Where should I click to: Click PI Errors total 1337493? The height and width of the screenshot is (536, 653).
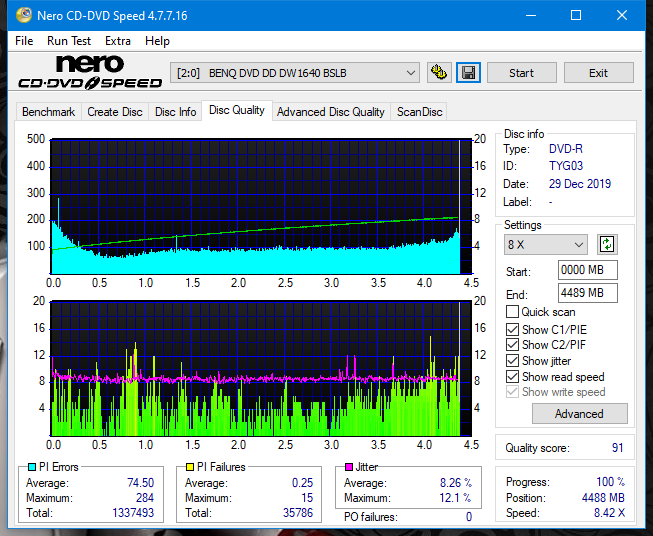click(x=133, y=513)
